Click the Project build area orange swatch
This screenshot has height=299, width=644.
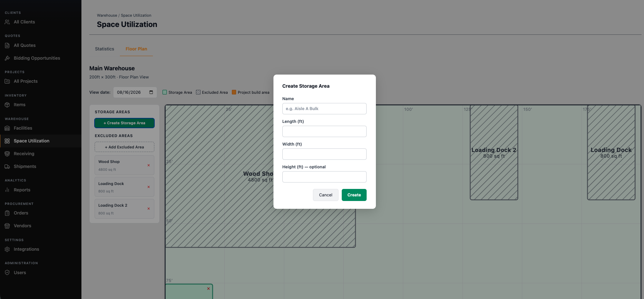click(234, 92)
